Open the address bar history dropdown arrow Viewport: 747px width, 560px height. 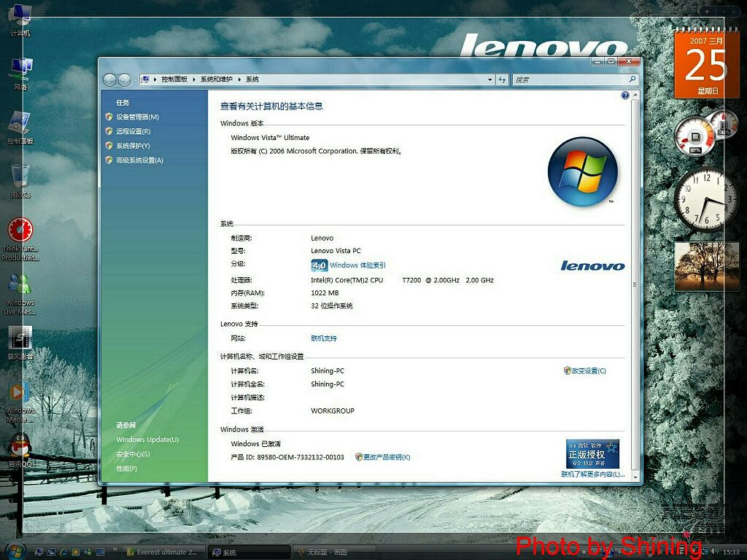tap(489, 79)
